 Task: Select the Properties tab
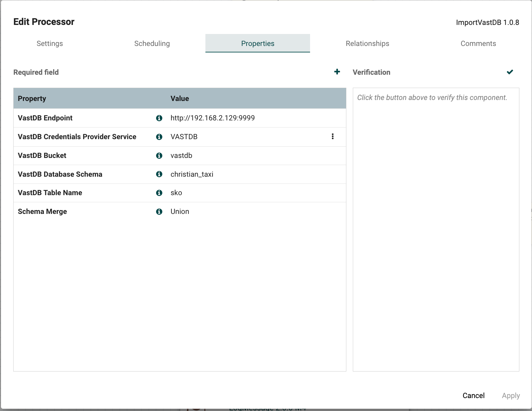click(258, 43)
